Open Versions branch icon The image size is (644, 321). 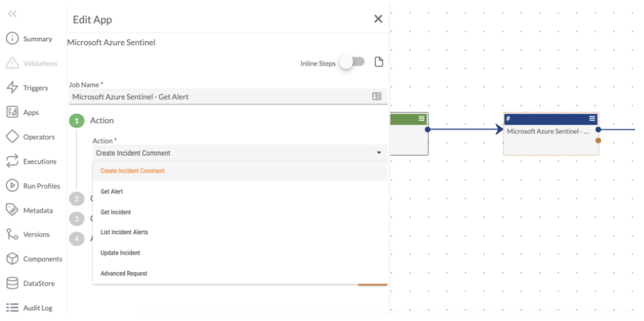12,234
